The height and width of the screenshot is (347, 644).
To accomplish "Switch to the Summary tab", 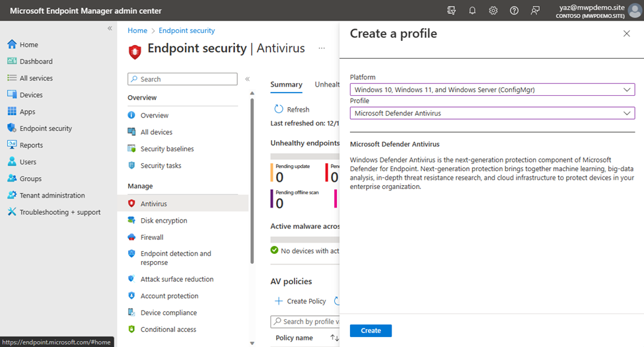I will coord(286,85).
